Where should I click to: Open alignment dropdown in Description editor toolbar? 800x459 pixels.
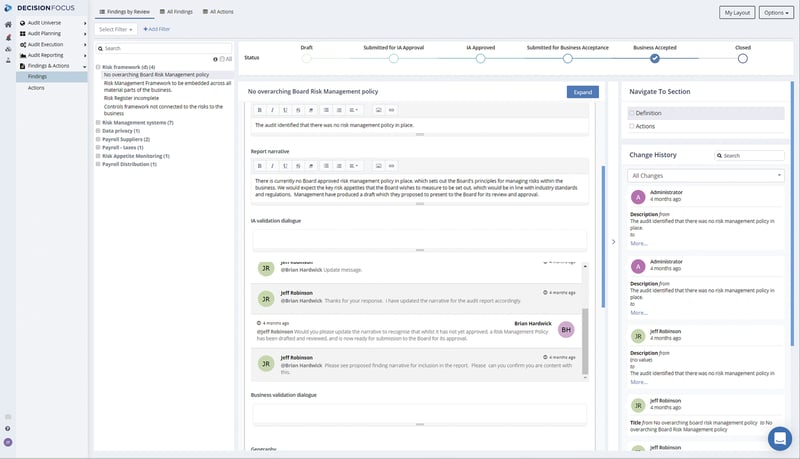pyautogui.click(x=353, y=110)
